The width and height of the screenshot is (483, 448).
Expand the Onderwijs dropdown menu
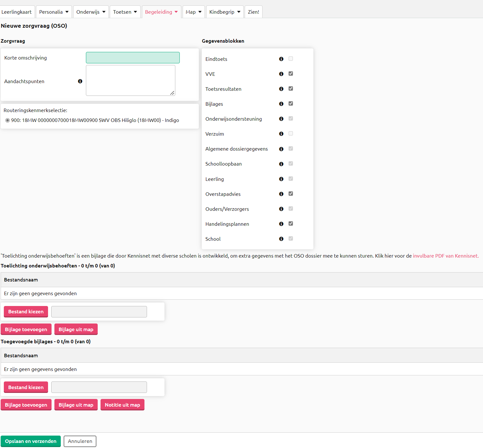pos(91,12)
